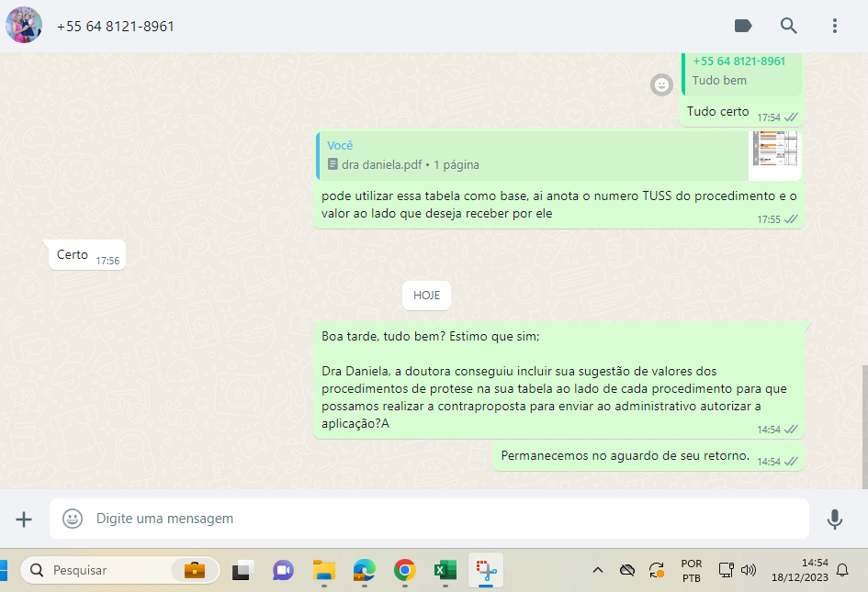Open the contact's profile picture
Viewport: 868px width, 592px height.
(24, 26)
